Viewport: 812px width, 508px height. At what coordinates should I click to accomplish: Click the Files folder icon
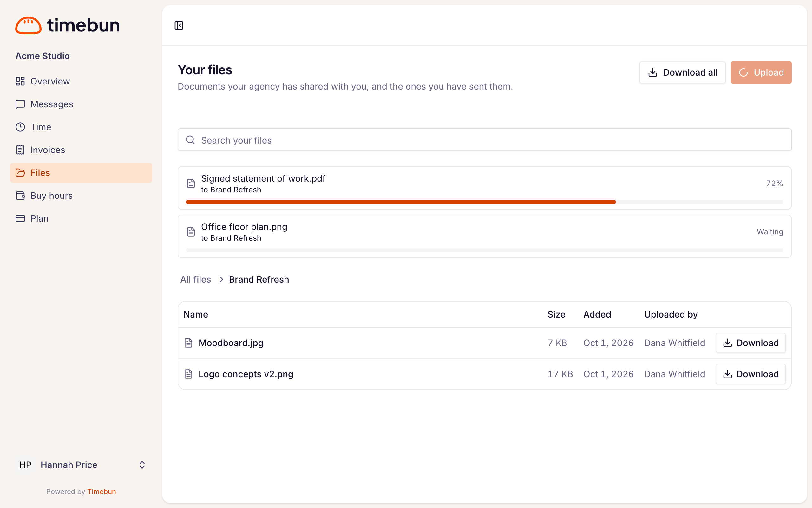point(21,173)
